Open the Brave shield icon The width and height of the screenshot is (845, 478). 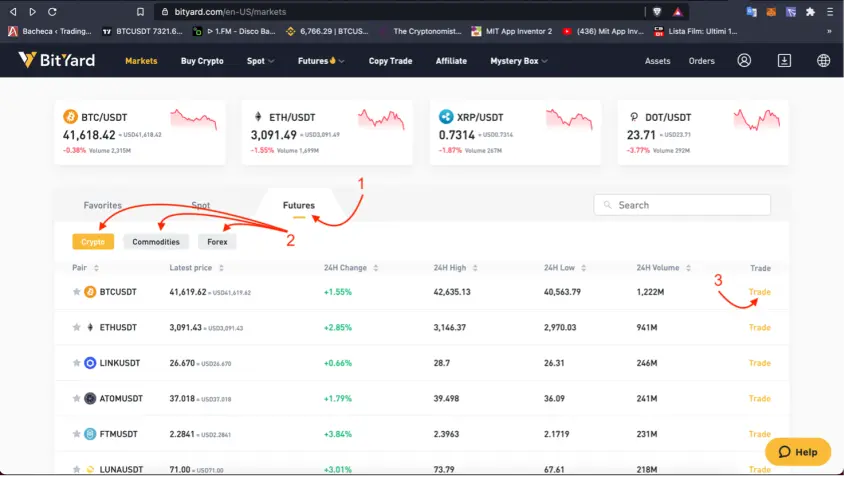(x=657, y=11)
